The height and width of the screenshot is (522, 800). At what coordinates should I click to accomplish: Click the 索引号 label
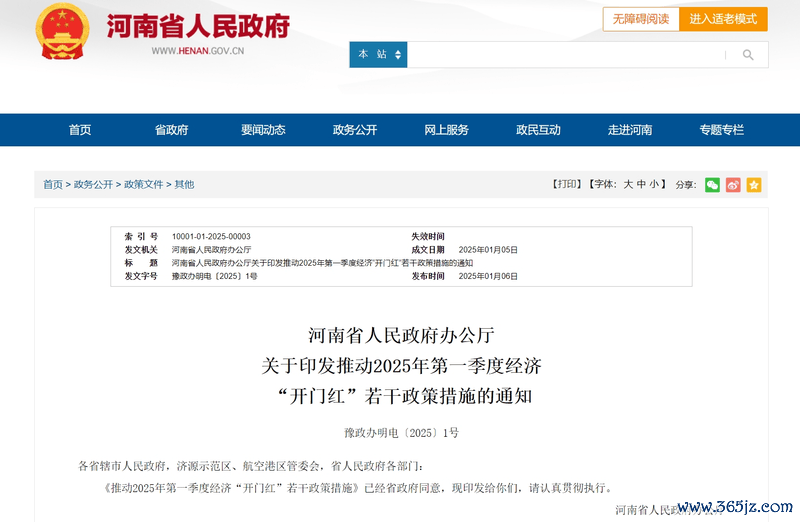pos(141,236)
